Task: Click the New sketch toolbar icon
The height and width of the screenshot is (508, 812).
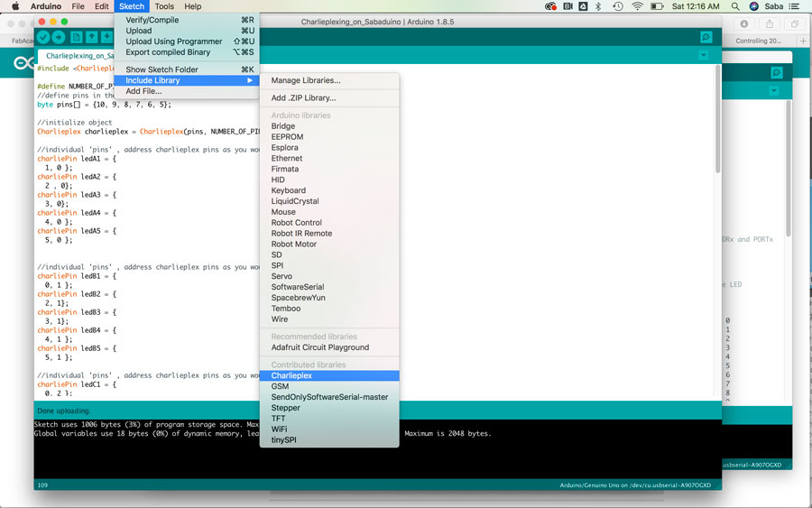Action: (x=76, y=37)
